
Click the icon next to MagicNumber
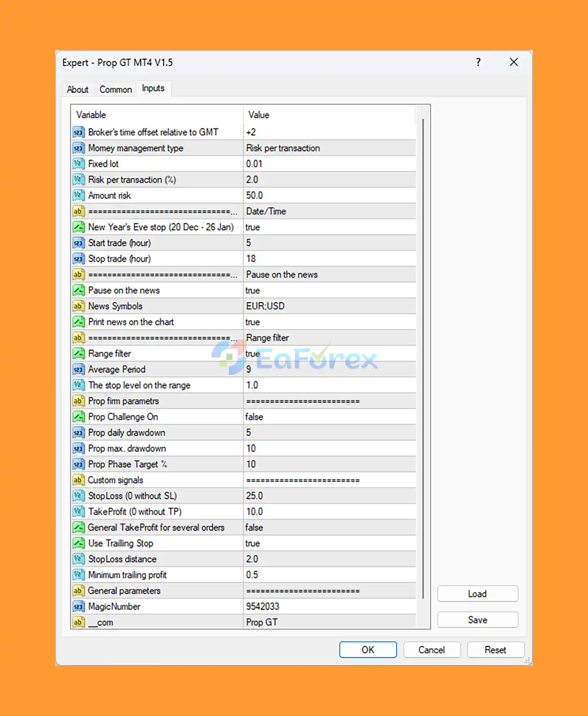coord(79,607)
